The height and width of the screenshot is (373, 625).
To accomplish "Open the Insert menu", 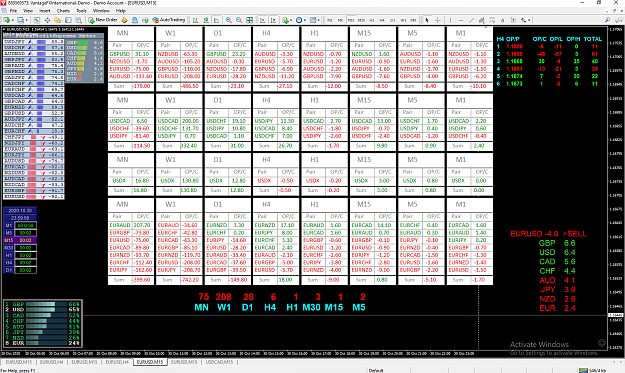I will point(45,11).
